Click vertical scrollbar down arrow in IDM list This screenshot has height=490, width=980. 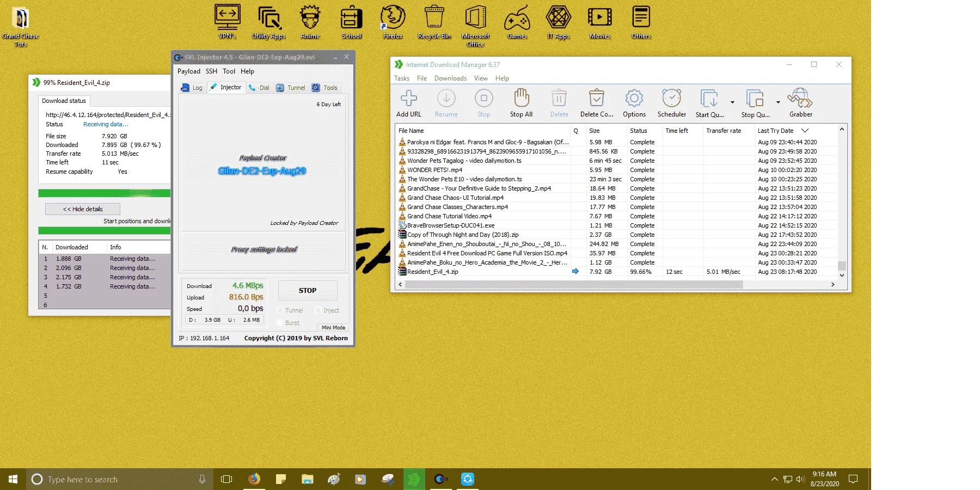click(x=842, y=275)
